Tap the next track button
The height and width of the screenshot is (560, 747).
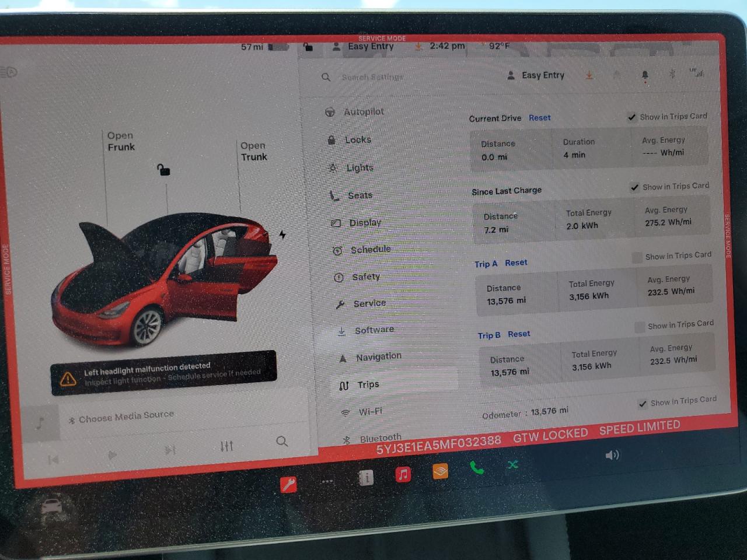click(x=170, y=450)
